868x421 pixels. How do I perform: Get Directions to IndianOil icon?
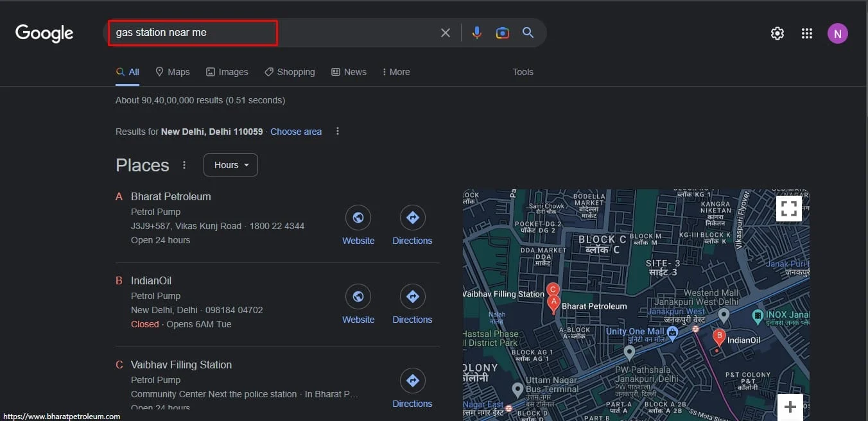coord(413,297)
